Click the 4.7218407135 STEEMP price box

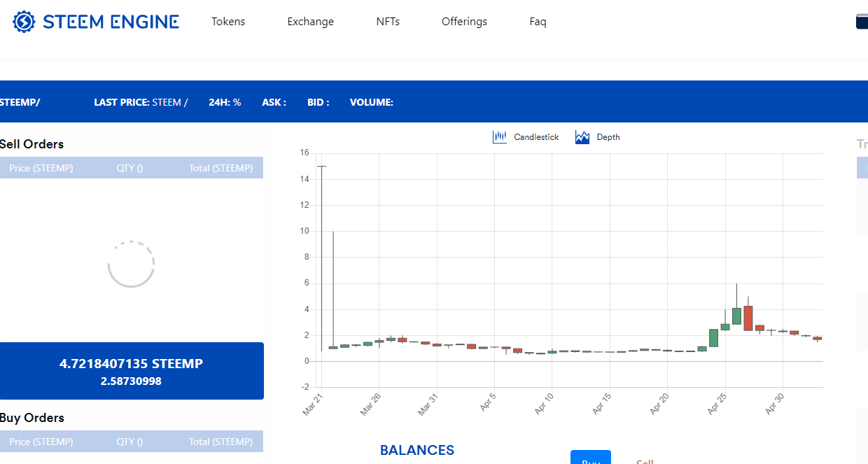(132, 371)
